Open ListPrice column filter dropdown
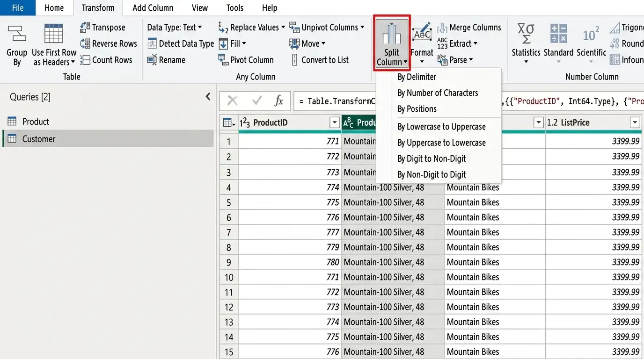The height and width of the screenshot is (359, 644). (x=635, y=122)
